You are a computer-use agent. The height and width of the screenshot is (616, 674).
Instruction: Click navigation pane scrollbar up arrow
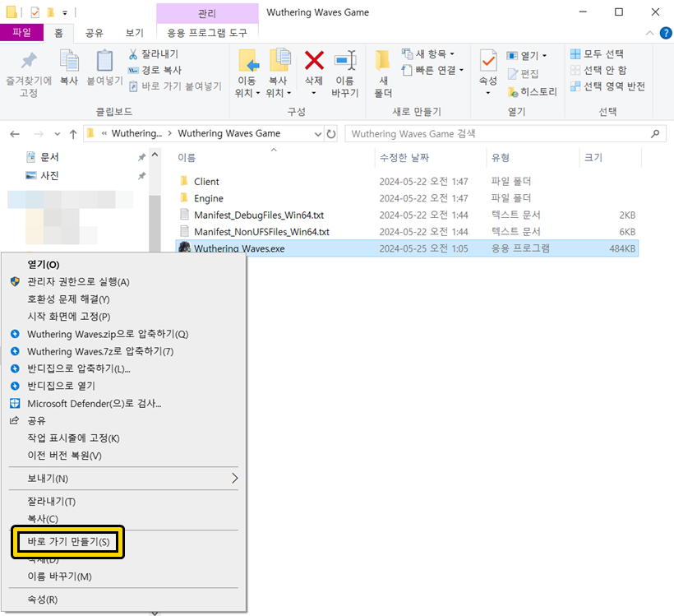tap(155, 155)
